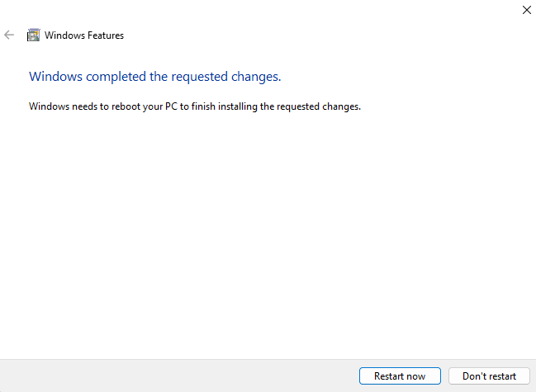This screenshot has width=536, height=392.
Task: Reboot the PC now to finish installing
Action: [x=400, y=376]
